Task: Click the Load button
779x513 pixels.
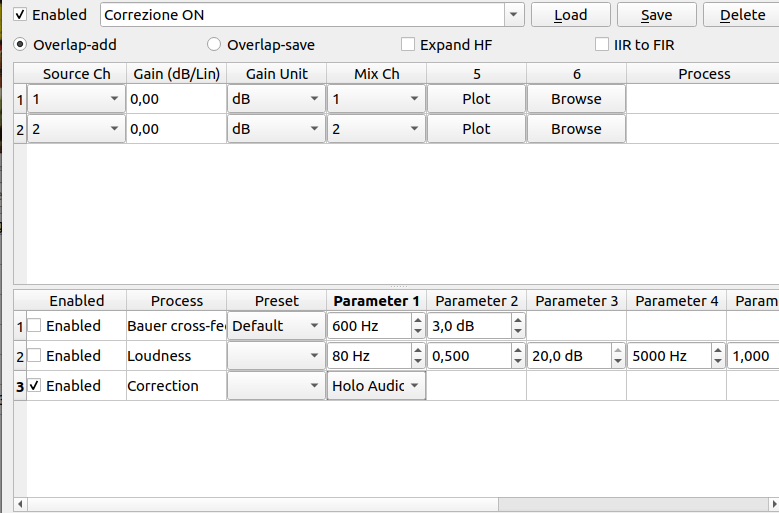Action: pyautogui.click(x=570, y=15)
